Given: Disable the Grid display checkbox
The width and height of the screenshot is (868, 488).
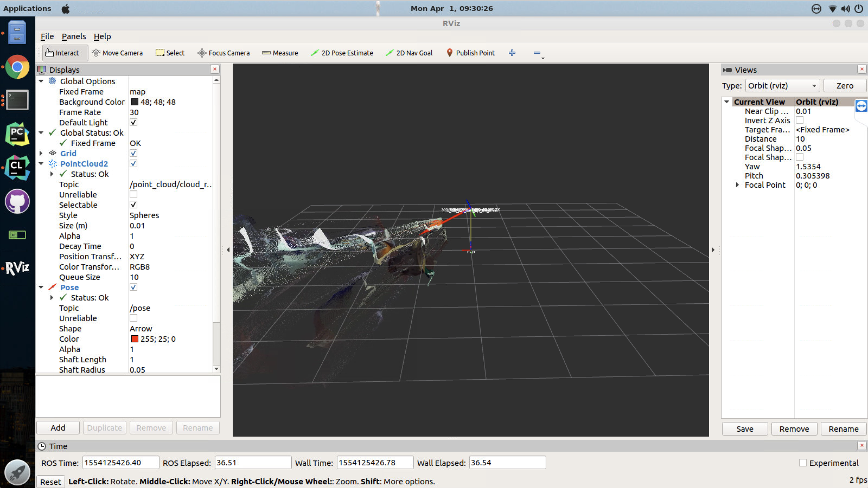Looking at the screenshot, I should click(134, 153).
